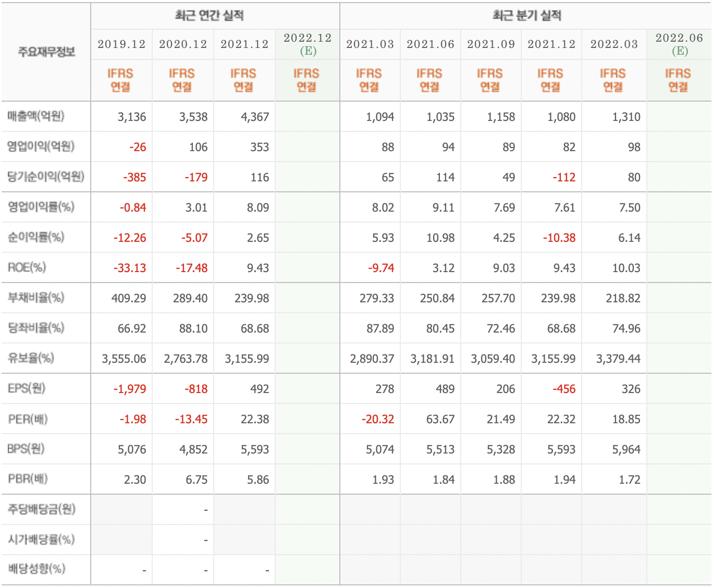This screenshot has width=712, height=588.
Task: Click the 257.70 debt ratio value
Action: pyautogui.click(x=498, y=298)
